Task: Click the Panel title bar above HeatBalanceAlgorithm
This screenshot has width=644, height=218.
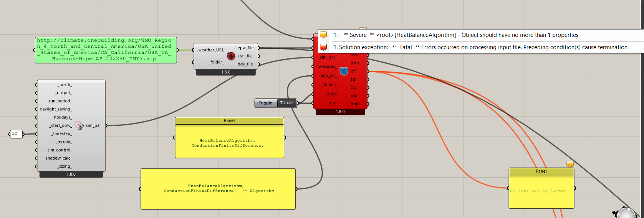Action: (x=230, y=121)
